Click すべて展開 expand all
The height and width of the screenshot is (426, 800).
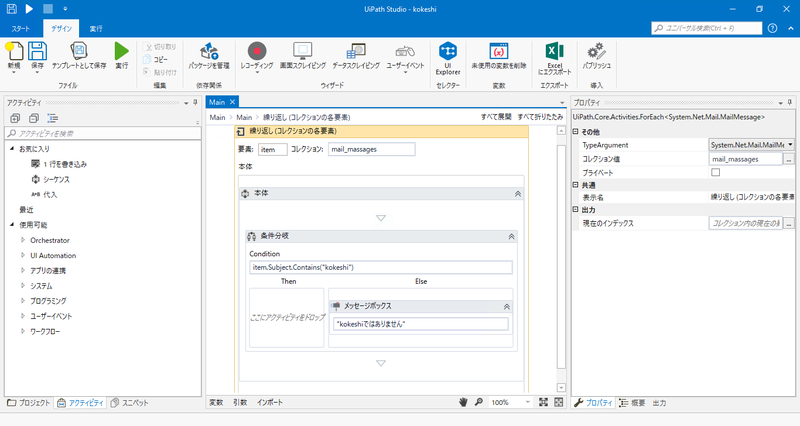(x=496, y=117)
